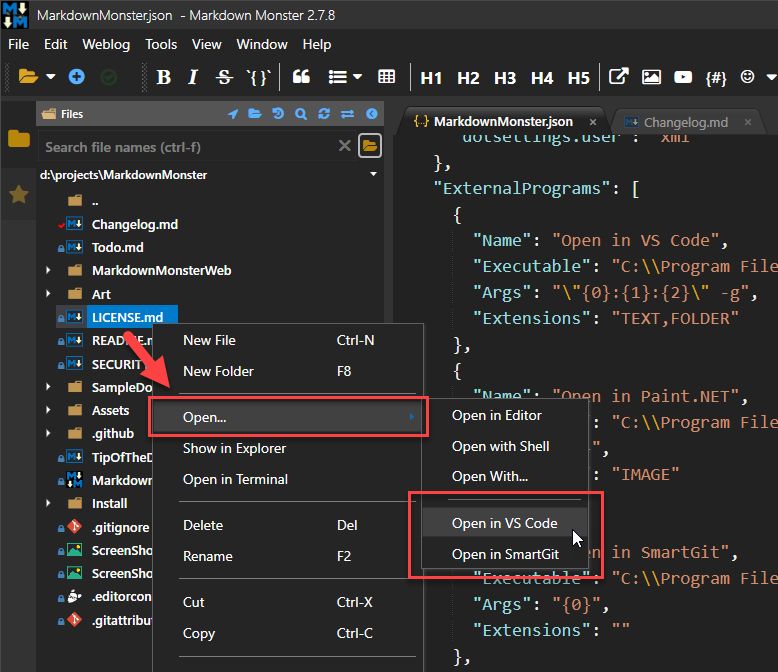Image resolution: width=778 pixels, height=672 pixels.
Task: Collapse the Files sidebar with the round chevron
Action: coord(372,114)
